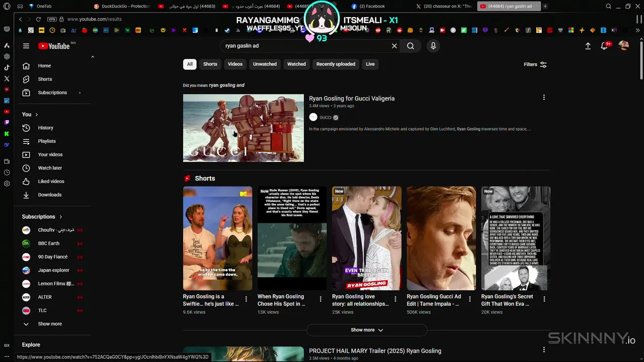Open options for Gucci Valigeria video
Viewport: 644px width, 362px height.
544,98
